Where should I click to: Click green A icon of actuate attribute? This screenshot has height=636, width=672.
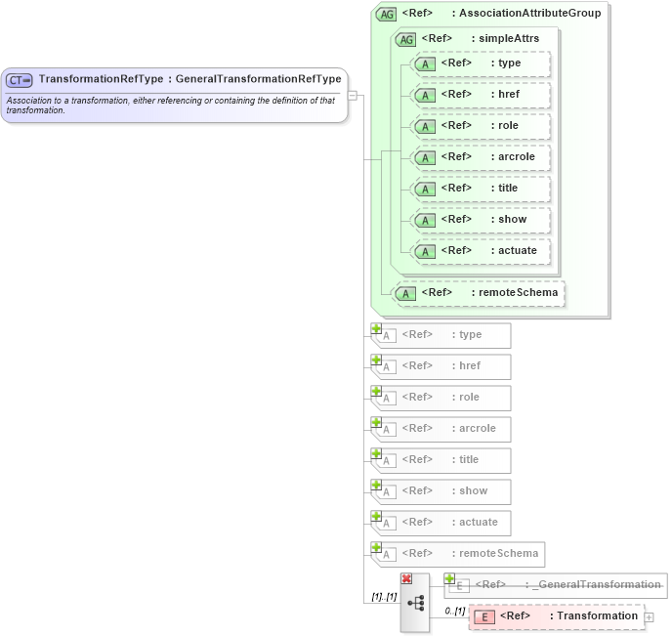point(425,252)
